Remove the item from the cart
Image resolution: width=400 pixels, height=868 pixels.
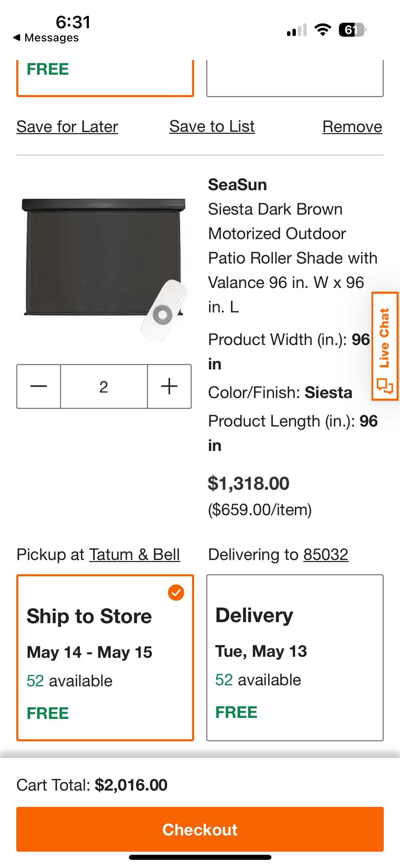pos(352,127)
